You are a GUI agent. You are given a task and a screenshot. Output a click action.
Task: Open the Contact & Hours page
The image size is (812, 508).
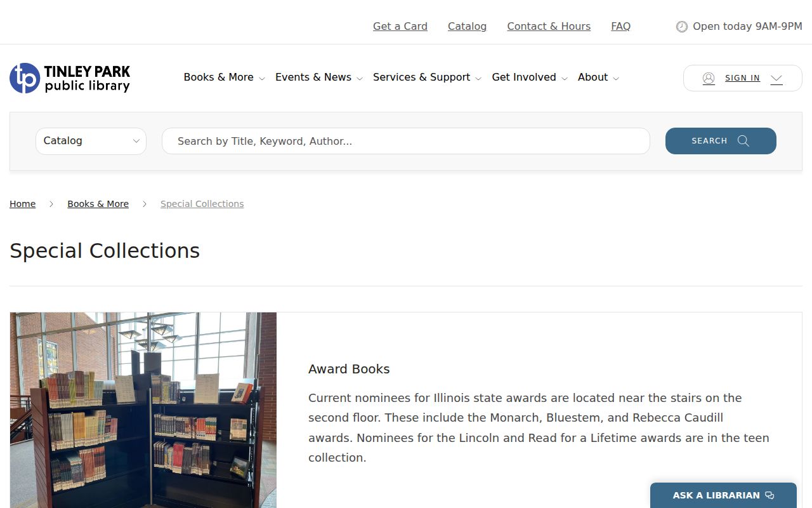pyautogui.click(x=549, y=27)
